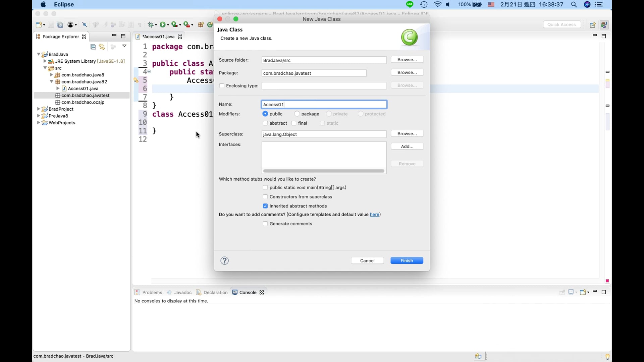Click the New wizard toolbar icon

tap(39, 25)
